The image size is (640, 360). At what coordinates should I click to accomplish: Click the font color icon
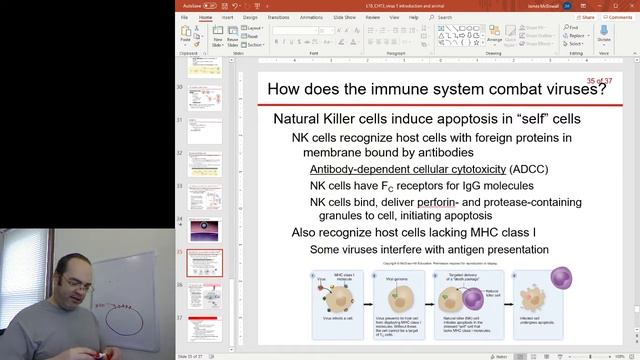pyautogui.click(x=353, y=42)
